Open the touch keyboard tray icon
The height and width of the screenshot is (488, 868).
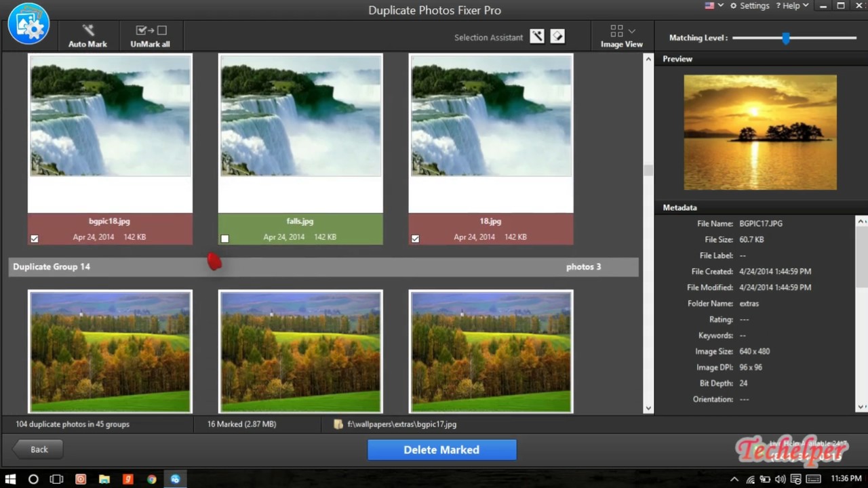pos(814,479)
